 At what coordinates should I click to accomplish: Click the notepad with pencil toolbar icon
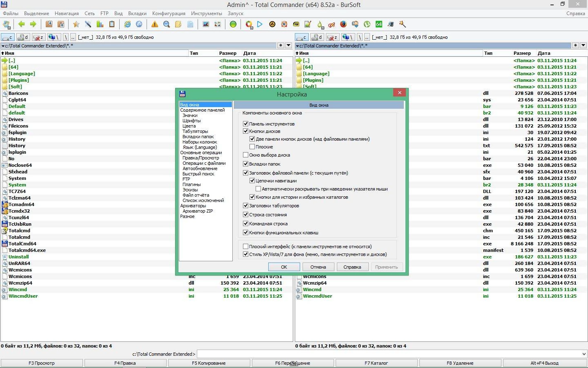coord(308,24)
